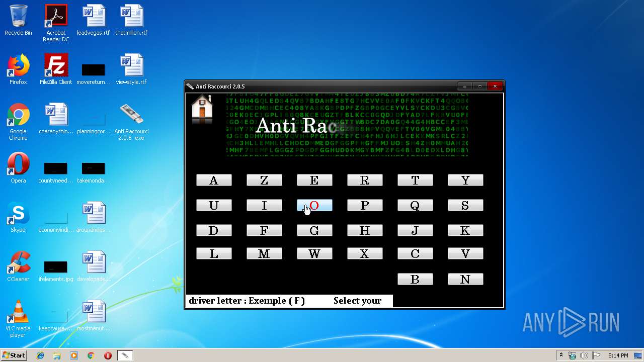Select leadvegas.rtf document icon
Image resolution: width=644 pixels, height=362 pixels.
click(x=94, y=20)
